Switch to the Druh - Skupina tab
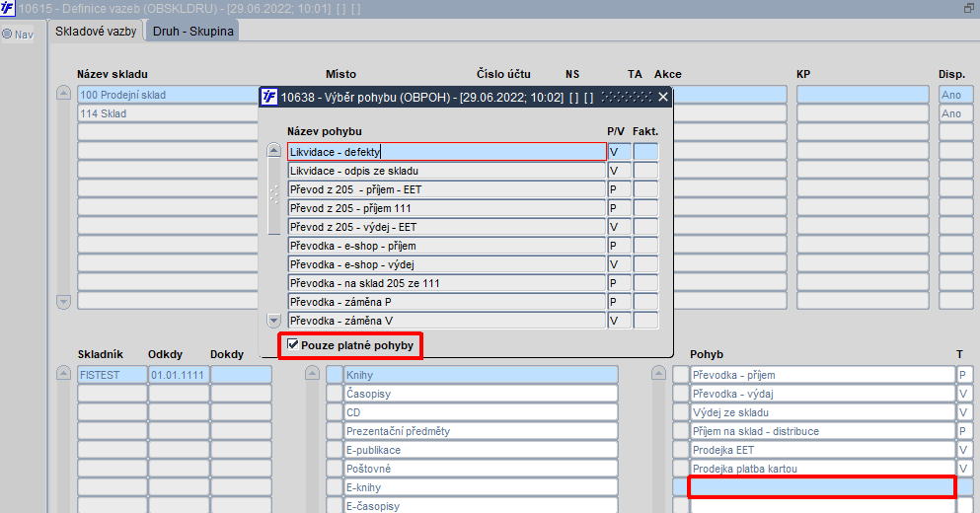The image size is (980, 513). pos(192,32)
